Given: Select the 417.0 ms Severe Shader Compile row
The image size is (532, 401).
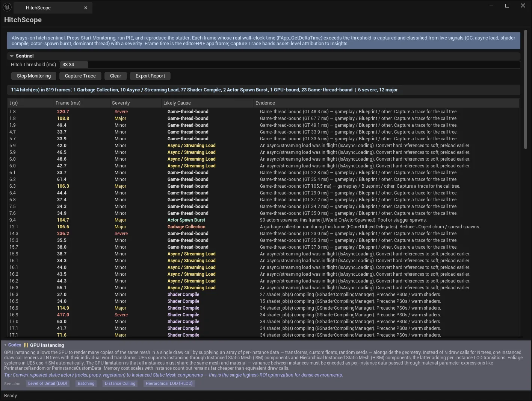Looking at the screenshot, I should (x=263, y=315).
